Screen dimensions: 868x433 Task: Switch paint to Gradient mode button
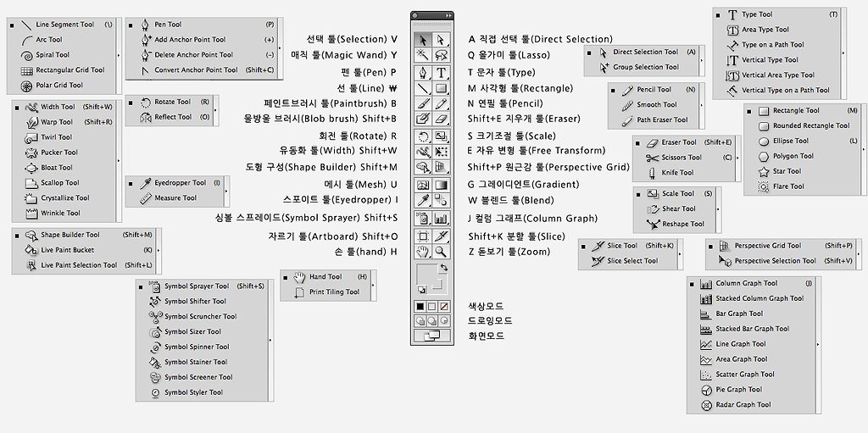pyautogui.click(x=431, y=306)
